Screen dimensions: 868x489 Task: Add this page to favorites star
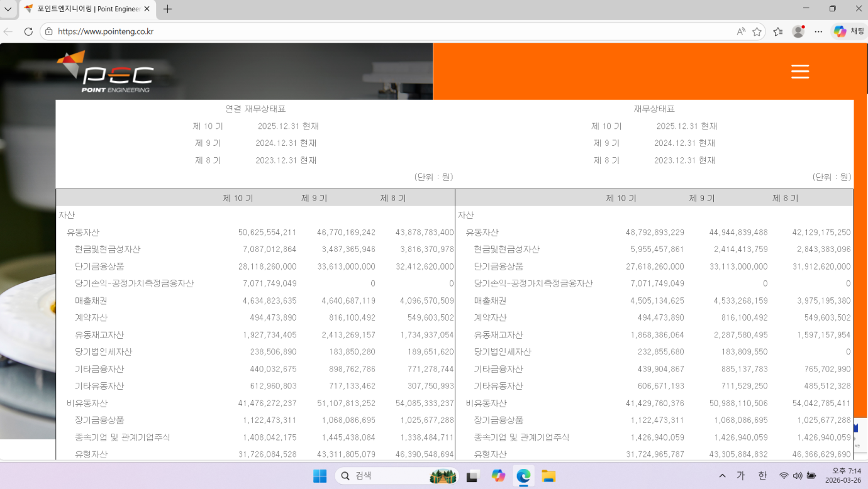[757, 31]
